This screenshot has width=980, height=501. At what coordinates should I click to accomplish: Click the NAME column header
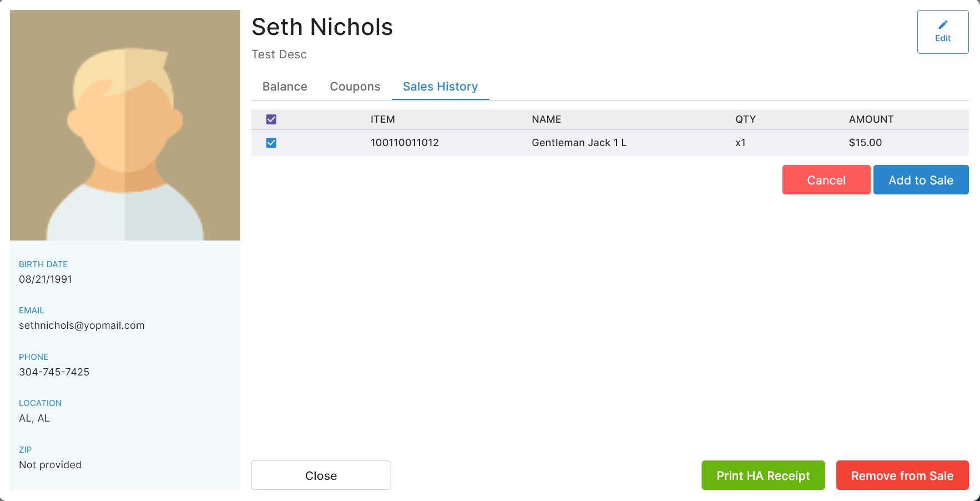click(547, 119)
